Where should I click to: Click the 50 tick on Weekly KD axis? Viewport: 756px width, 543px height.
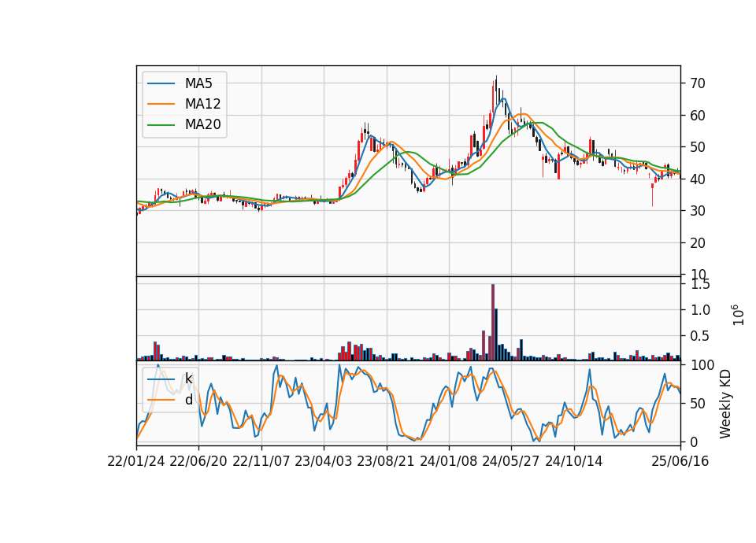coord(698,404)
